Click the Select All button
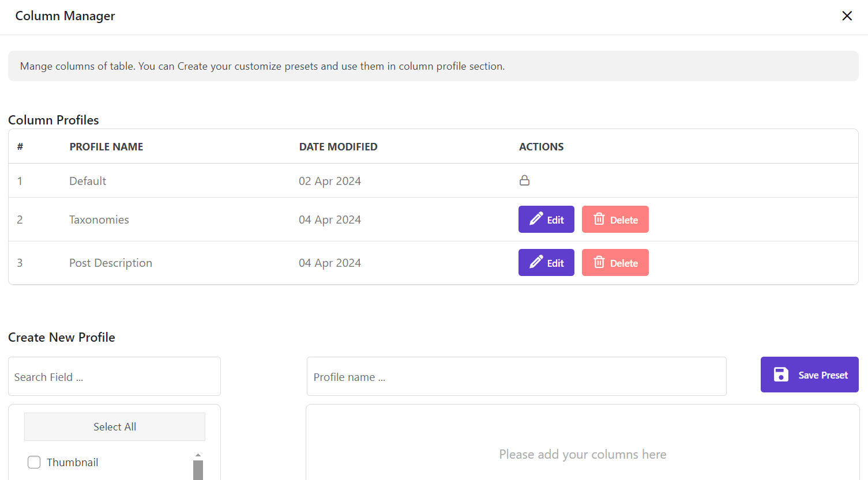This screenshot has width=868, height=480. click(115, 427)
